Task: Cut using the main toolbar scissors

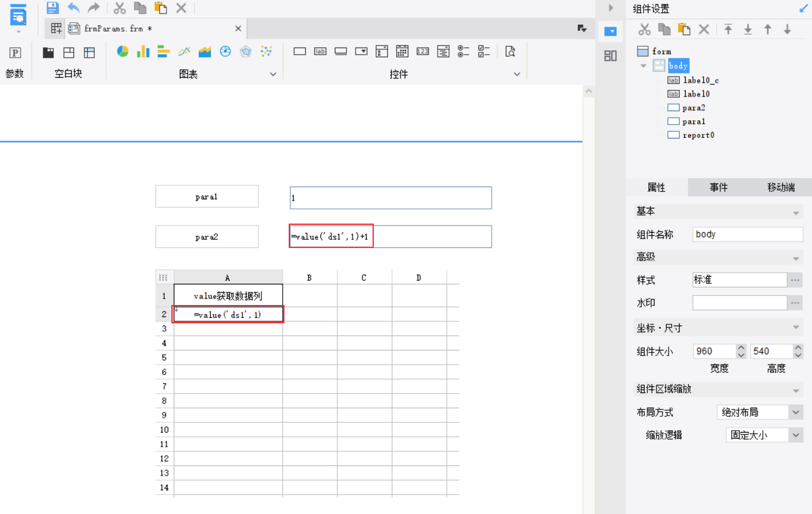Action: coord(120,8)
